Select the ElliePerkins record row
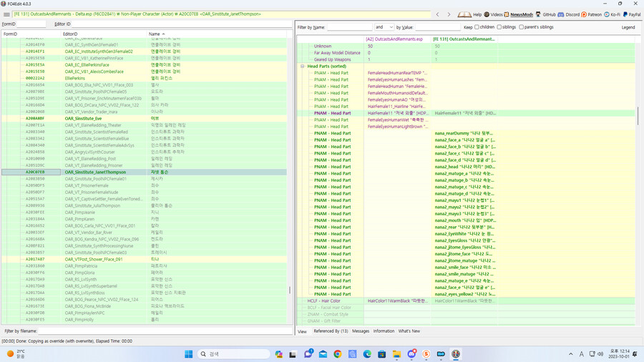This screenshot has height=362, width=644. pyautogui.click(x=144, y=79)
